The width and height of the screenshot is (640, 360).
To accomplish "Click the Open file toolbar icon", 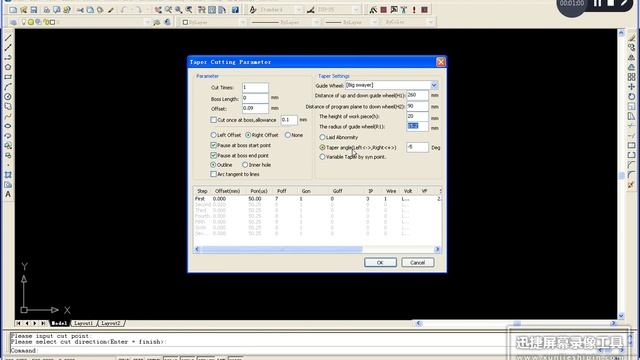I will tap(23, 10).
